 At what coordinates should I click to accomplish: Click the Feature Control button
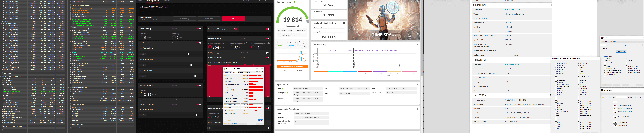pos(621,51)
